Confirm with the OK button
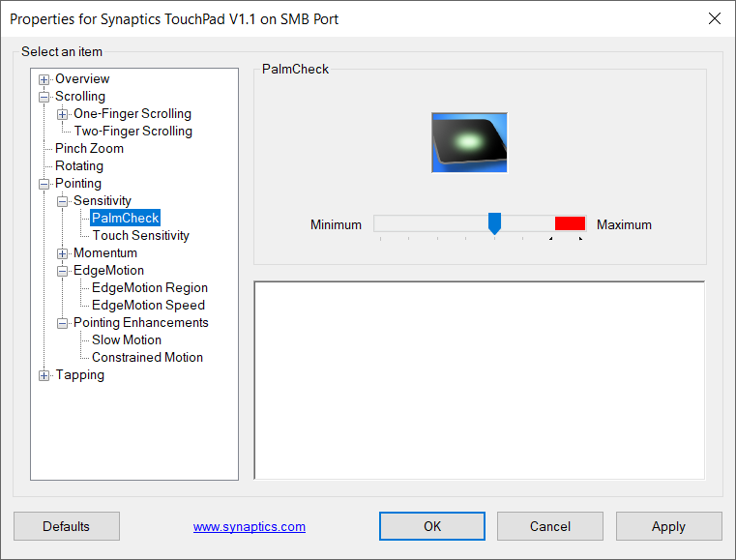 [432, 526]
